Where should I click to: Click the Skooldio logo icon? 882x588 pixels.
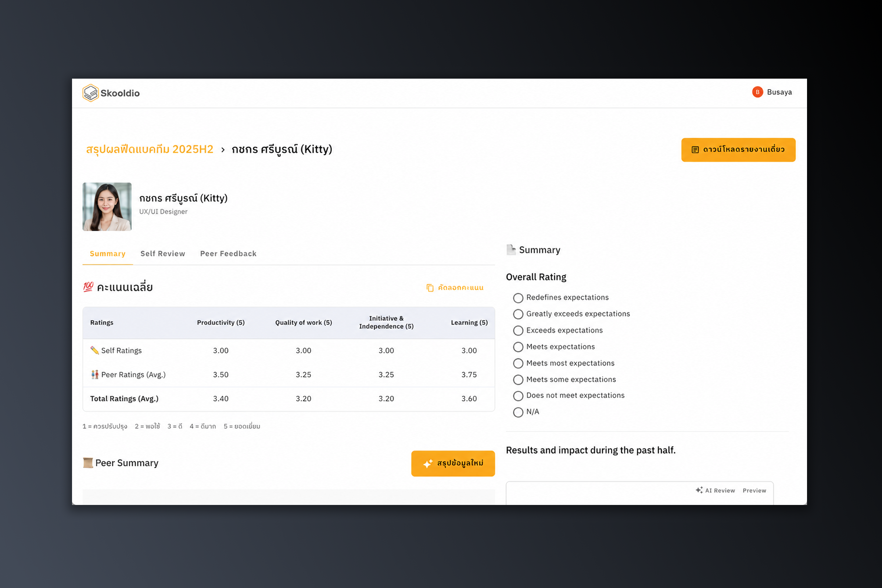[90, 93]
